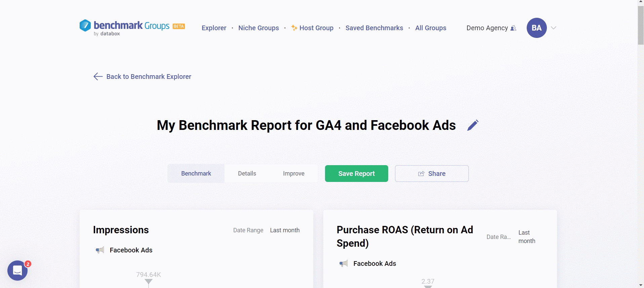Click the BA profile avatar
The image size is (644, 288).
point(536,28)
